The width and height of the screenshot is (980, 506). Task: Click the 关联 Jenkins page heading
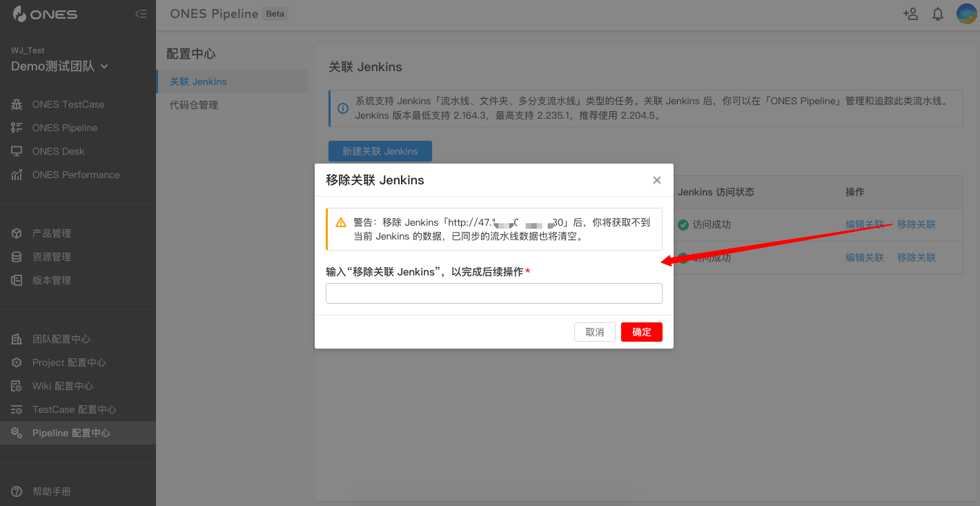coord(365,67)
